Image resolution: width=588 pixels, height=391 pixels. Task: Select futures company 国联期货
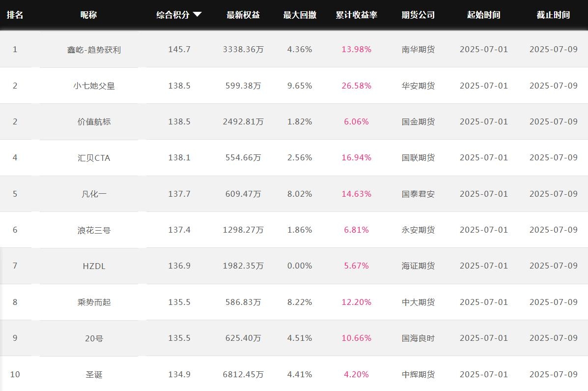coord(418,157)
